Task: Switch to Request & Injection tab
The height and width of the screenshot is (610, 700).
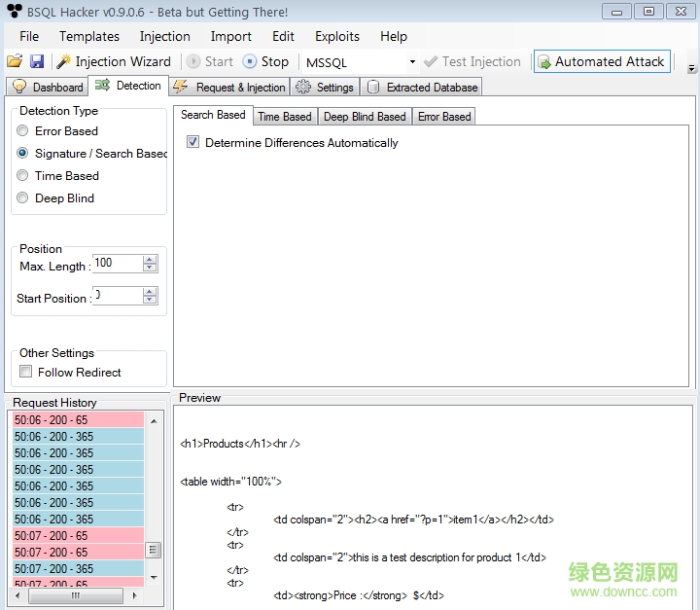Action: point(229,87)
